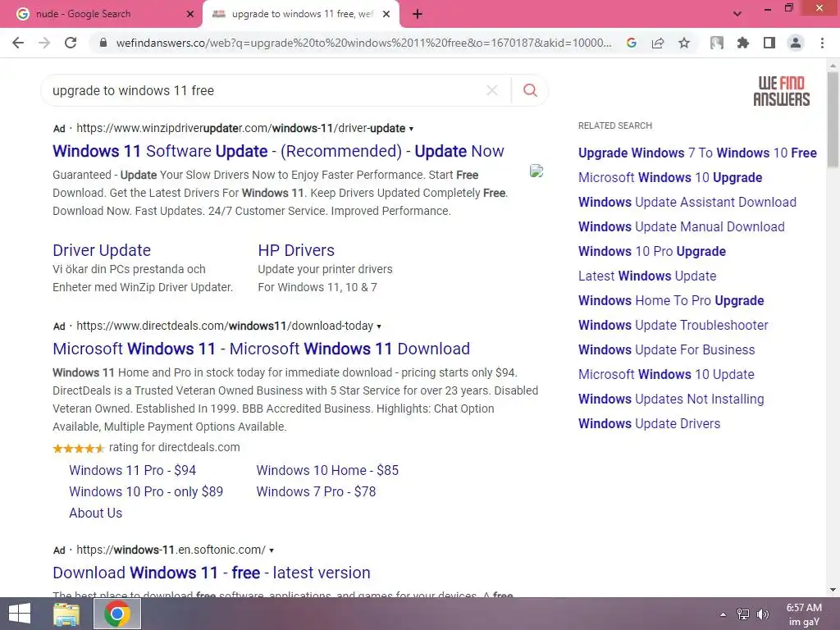
Task: Click the Chrome taskbar icon
Action: pos(117,614)
